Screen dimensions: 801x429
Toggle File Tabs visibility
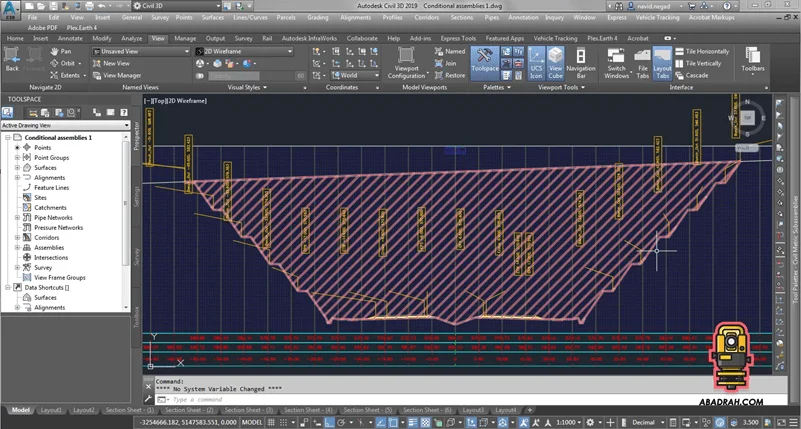[642, 62]
